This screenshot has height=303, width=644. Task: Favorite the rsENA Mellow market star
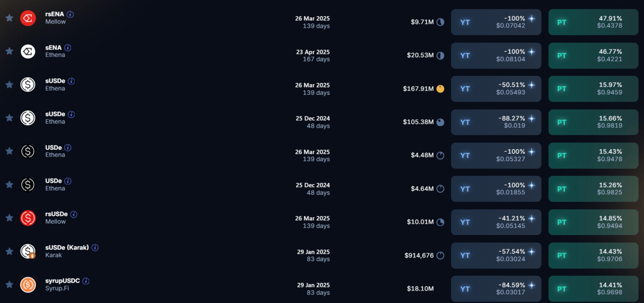(x=9, y=18)
